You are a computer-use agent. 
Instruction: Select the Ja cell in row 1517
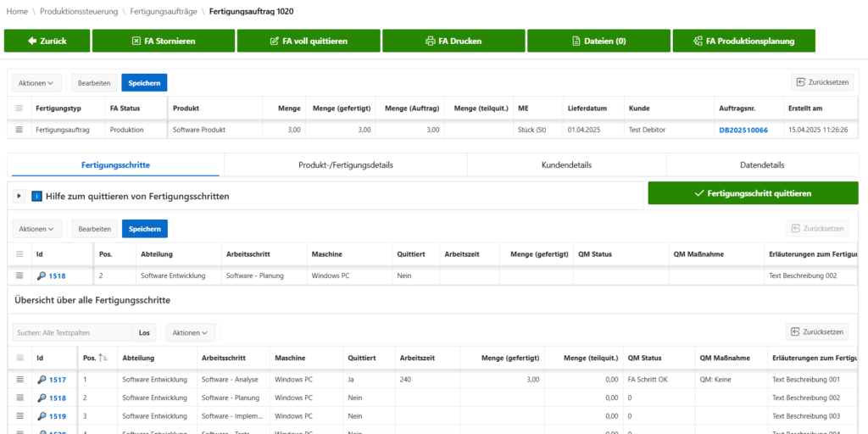tap(369, 380)
